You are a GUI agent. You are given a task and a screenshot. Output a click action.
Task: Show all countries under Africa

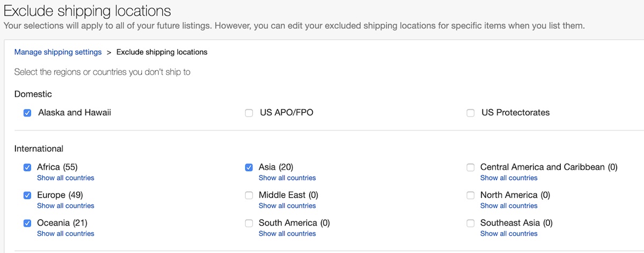(x=65, y=178)
